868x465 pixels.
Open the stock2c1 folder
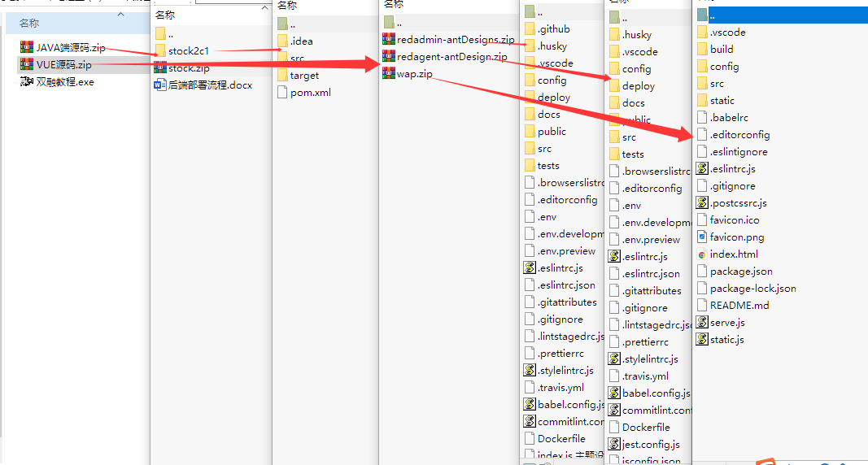click(182, 51)
